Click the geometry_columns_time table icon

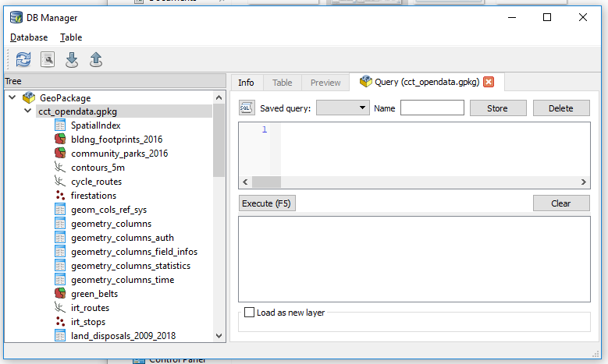(60, 280)
